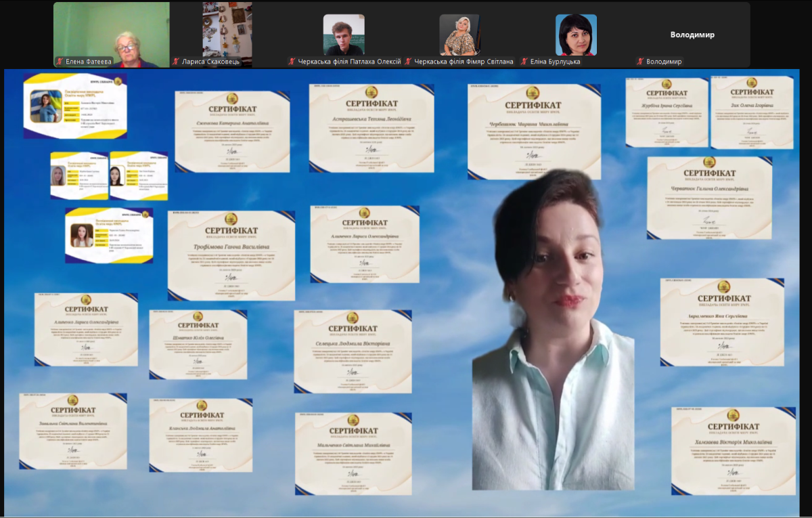Click the Селецька Людмила Вікторівна certificate
The height and width of the screenshot is (518, 812).
[x=353, y=351]
